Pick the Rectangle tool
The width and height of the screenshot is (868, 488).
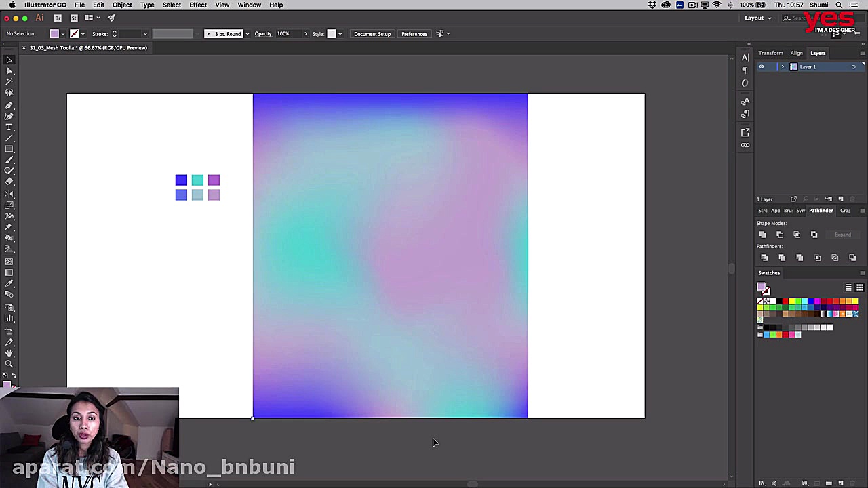[9, 149]
